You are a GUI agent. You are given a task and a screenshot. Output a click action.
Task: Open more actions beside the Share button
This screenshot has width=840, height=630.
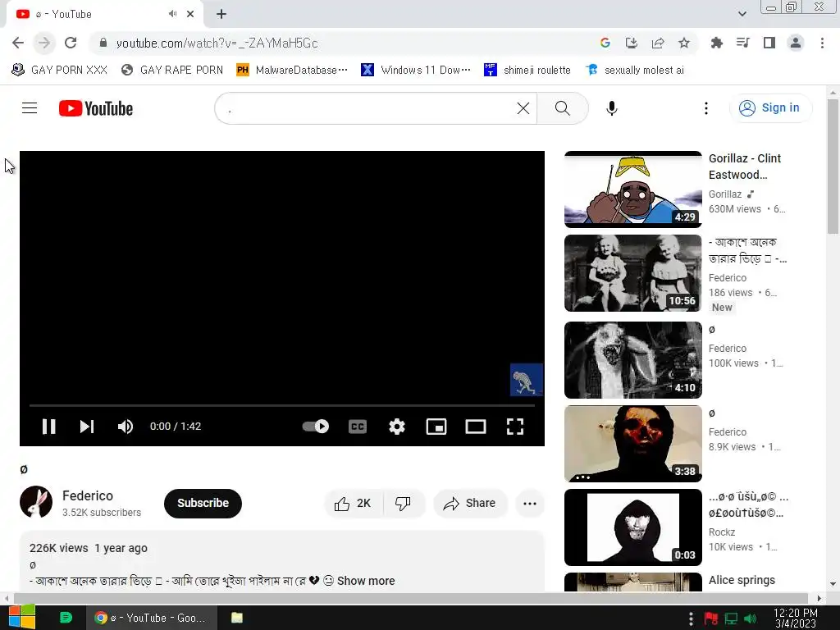tap(530, 504)
